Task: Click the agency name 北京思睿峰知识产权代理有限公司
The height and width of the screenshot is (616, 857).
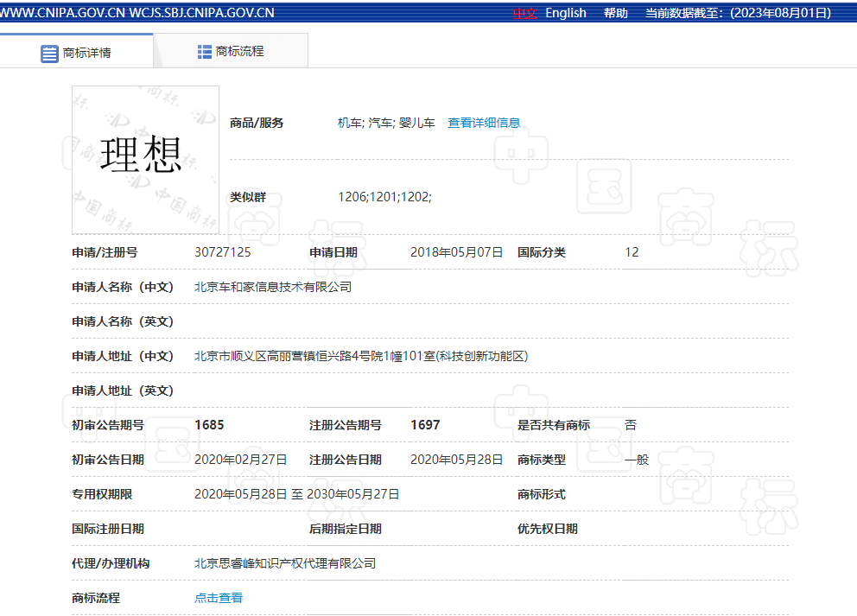Action: 285,562
